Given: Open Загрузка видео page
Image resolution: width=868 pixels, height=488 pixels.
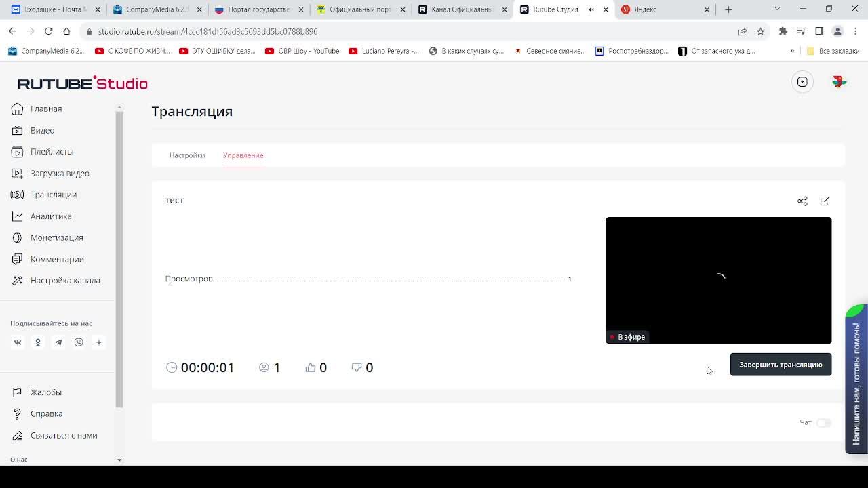Looking at the screenshot, I should pos(60,173).
